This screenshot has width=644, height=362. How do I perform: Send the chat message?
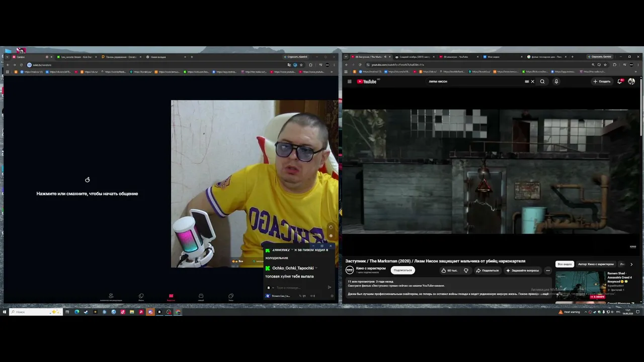(330, 288)
